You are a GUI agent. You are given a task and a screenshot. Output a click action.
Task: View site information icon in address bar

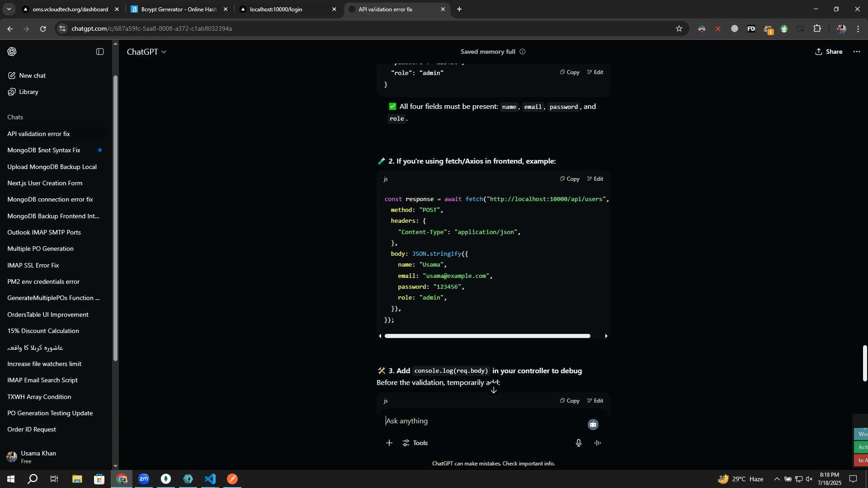point(62,28)
